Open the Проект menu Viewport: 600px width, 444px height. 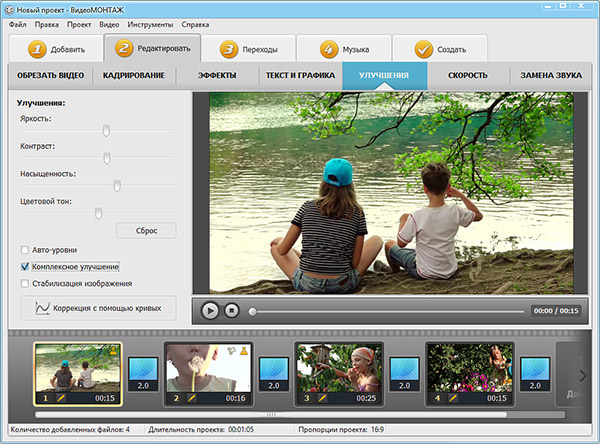79,24
